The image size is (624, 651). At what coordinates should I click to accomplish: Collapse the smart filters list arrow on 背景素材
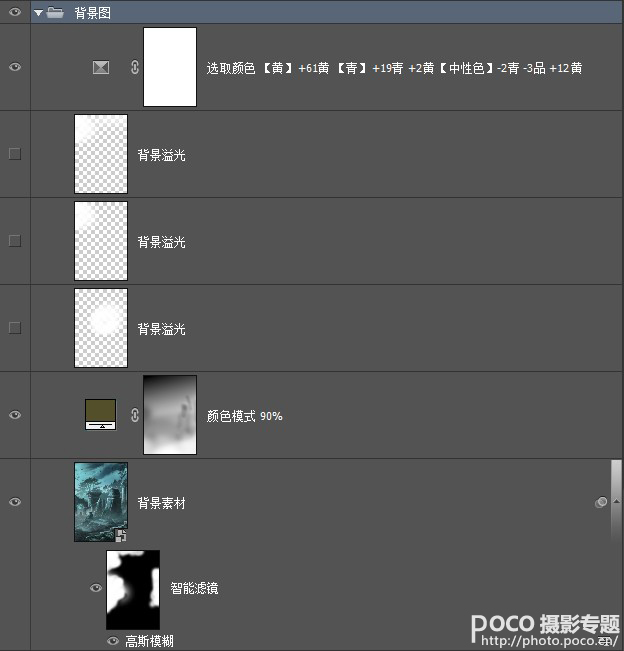[x=617, y=502]
